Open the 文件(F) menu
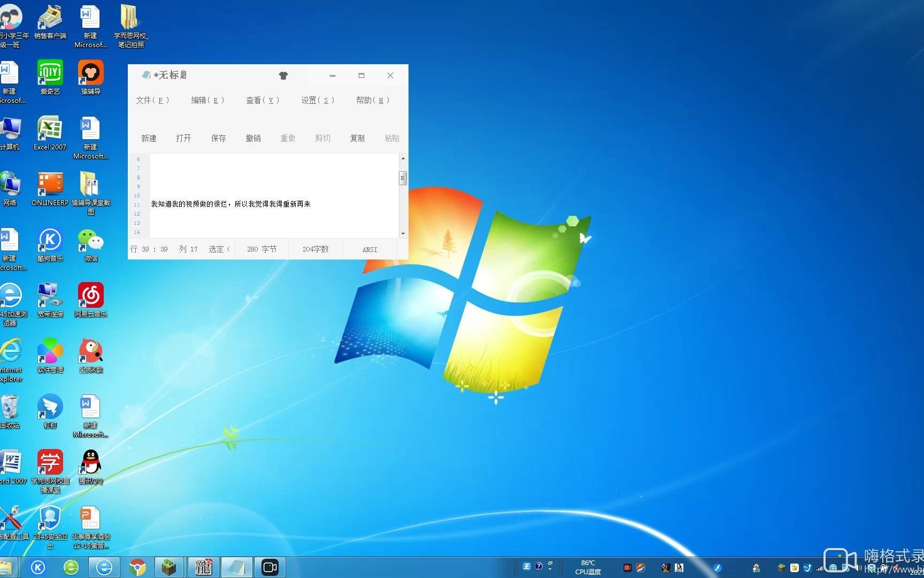Screen dimensions: 924x578 (152, 100)
